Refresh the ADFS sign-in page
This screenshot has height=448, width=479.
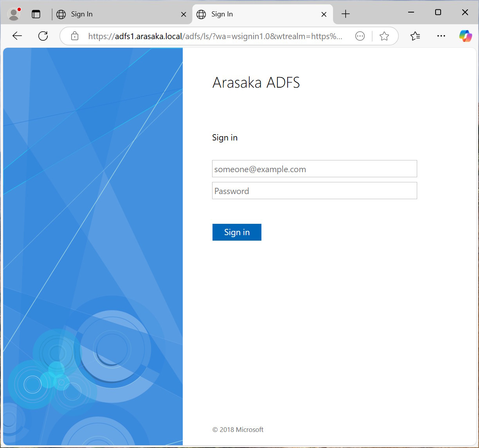43,36
